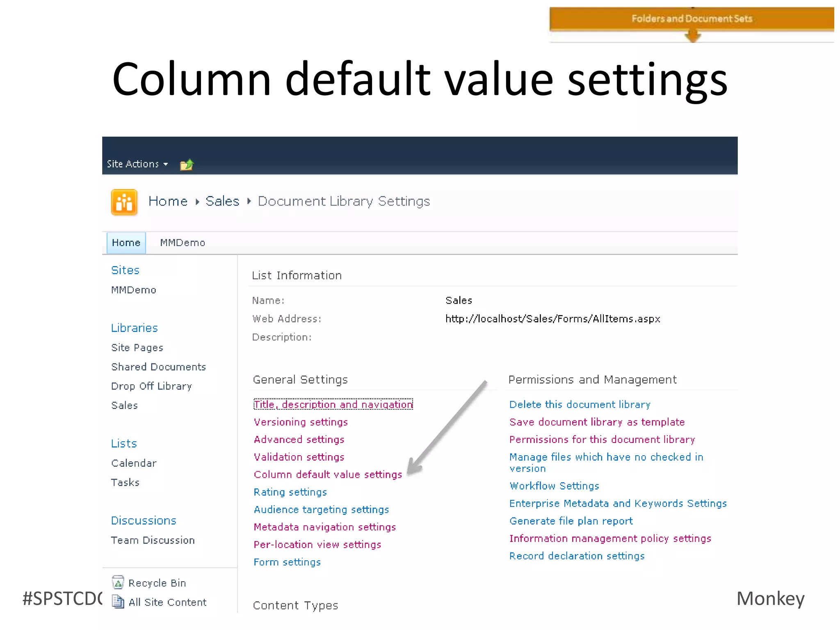840x630 pixels.
Task: Open Rating settings
Action: [290, 492]
